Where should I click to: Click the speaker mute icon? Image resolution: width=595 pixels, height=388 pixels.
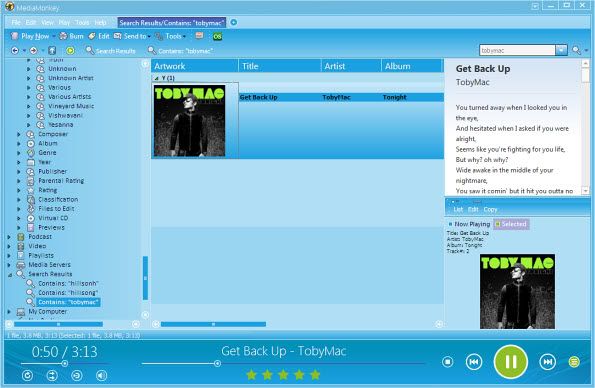click(101, 375)
